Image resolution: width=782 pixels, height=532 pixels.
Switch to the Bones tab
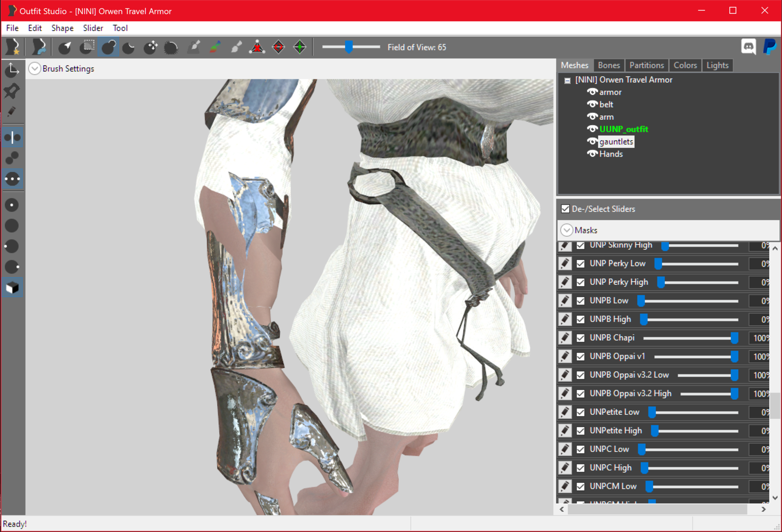coord(609,65)
